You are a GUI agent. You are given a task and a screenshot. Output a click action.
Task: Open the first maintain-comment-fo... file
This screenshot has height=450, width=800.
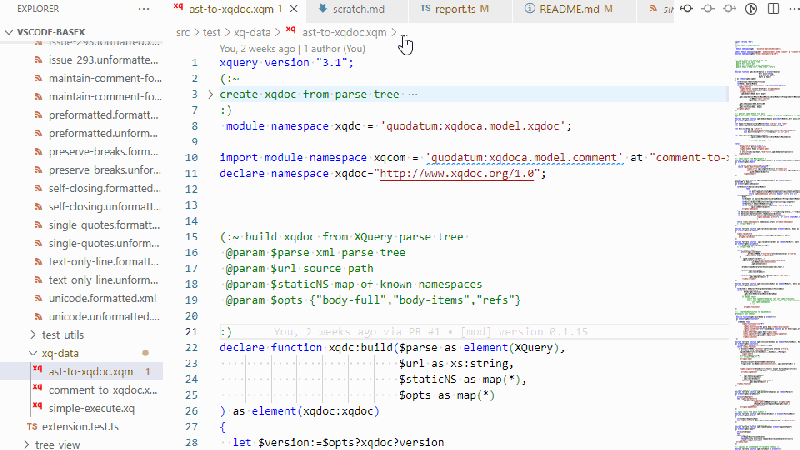pyautogui.click(x=105, y=79)
